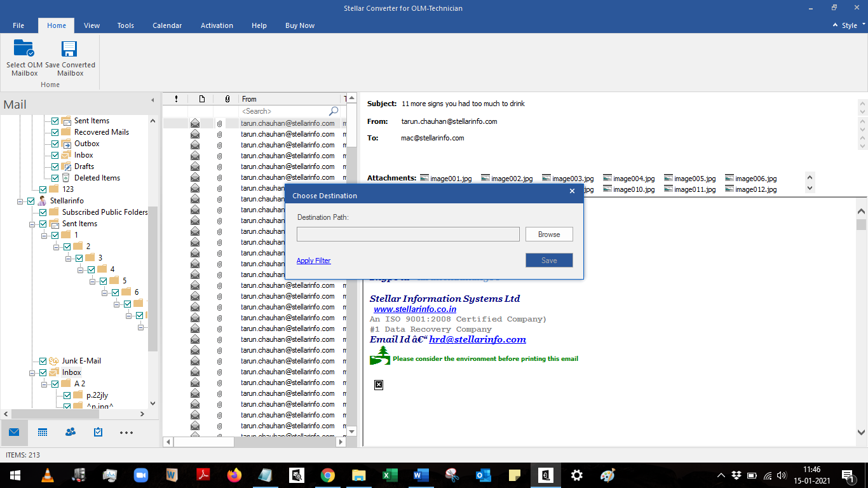
Task: Open image012.jpg attachment
Action: coord(750,189)
